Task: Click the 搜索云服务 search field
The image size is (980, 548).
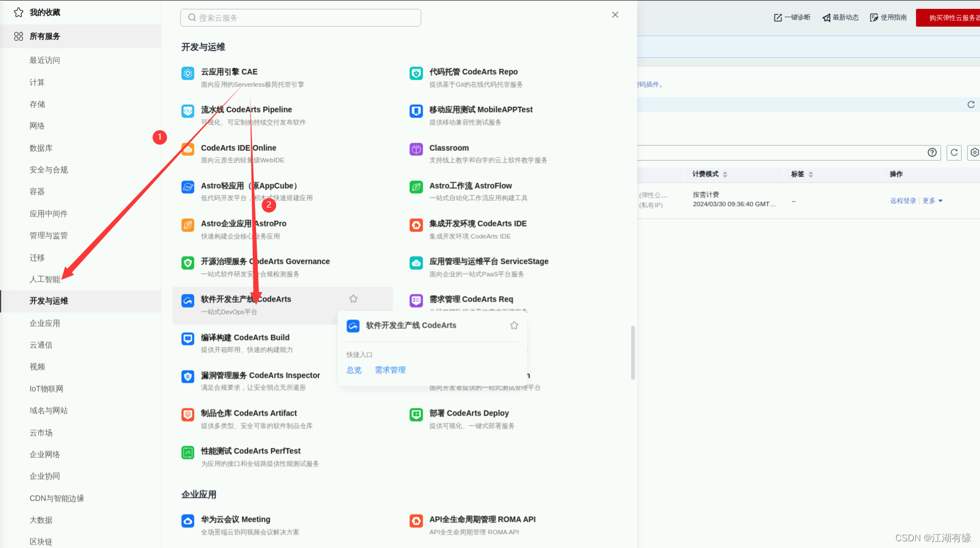Action: point(301,18)
